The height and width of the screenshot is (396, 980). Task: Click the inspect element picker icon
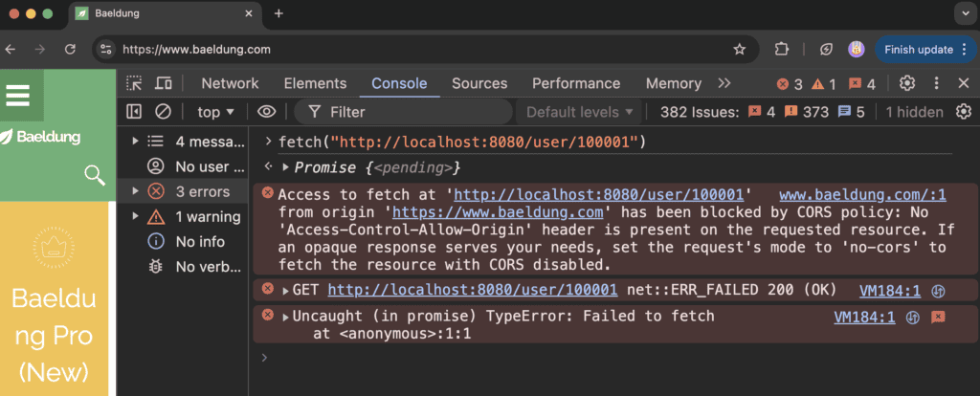pyautogui.click(x=135, y=83)
